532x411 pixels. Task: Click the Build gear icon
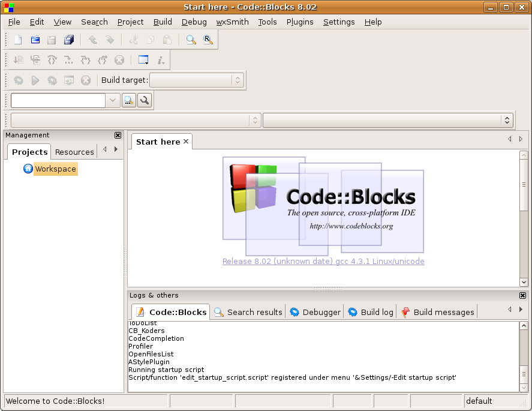[x=19, y=80]
